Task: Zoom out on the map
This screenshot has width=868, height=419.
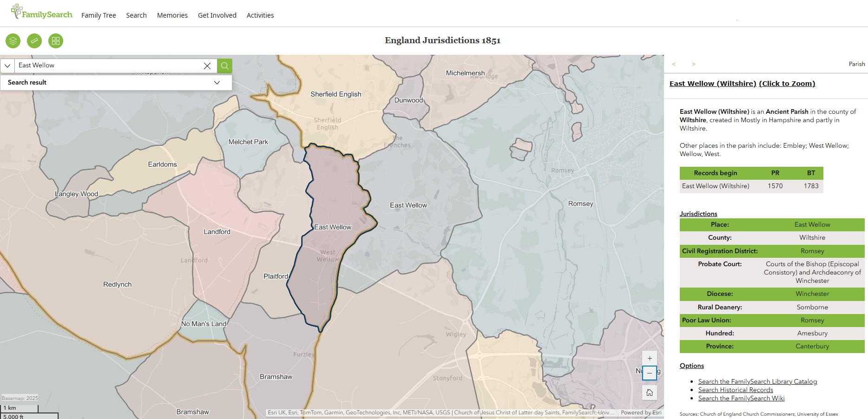Action: click(650, 373)
